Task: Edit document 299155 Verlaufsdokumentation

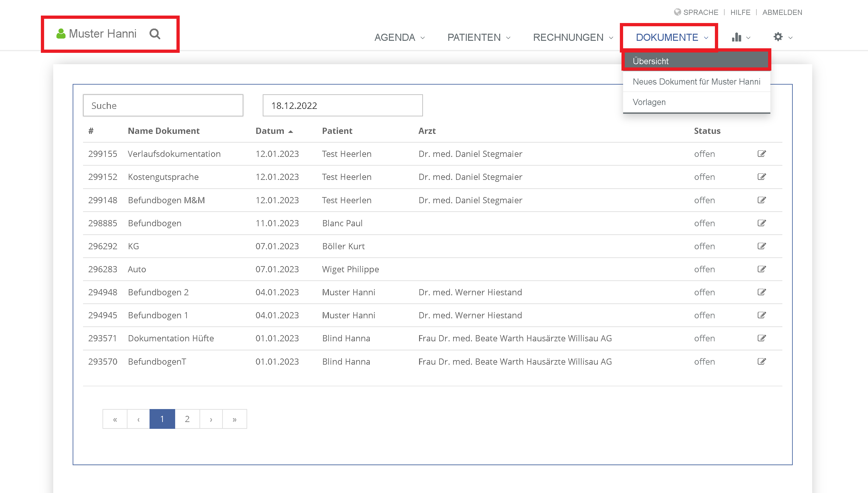Action: point(762,154)
